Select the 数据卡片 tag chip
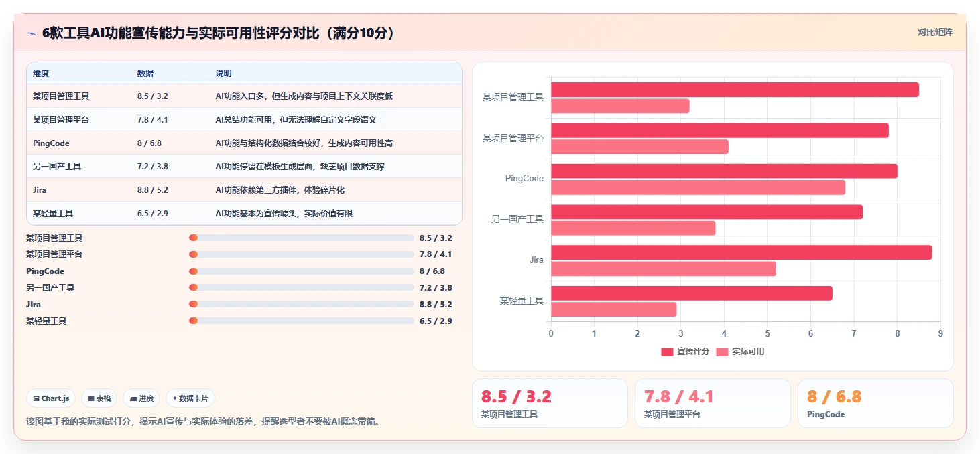This screenshot has height=454, width=980. [190, 398]
